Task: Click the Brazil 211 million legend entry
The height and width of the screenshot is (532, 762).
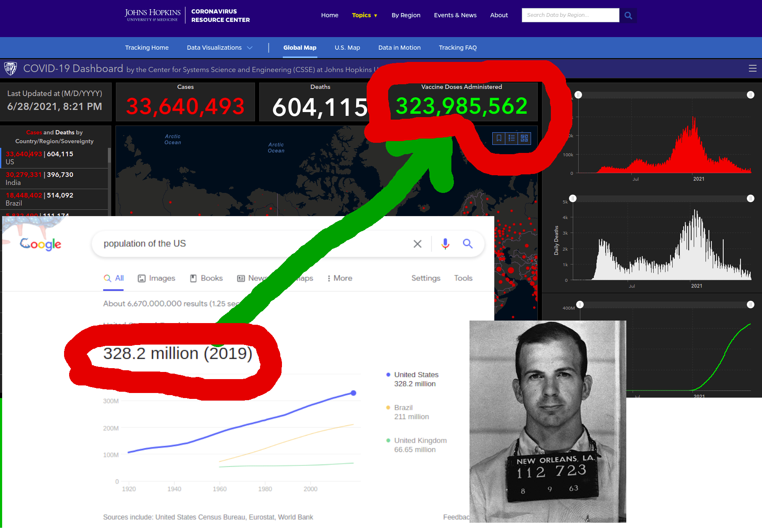Action: pyautogui.click(x=408, y=412)
